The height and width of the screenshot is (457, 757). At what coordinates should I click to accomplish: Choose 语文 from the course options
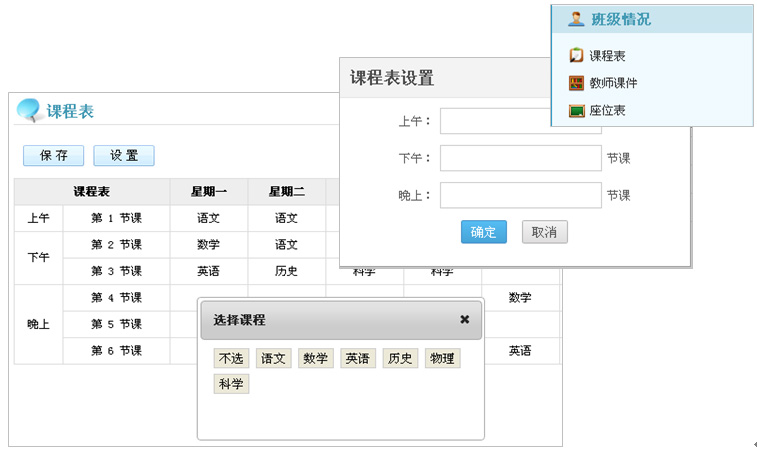[x=273, y=358]
